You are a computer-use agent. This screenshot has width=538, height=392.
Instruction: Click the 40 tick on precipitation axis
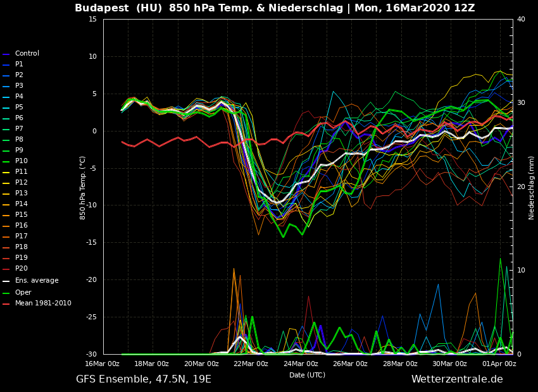click(521, 19)
